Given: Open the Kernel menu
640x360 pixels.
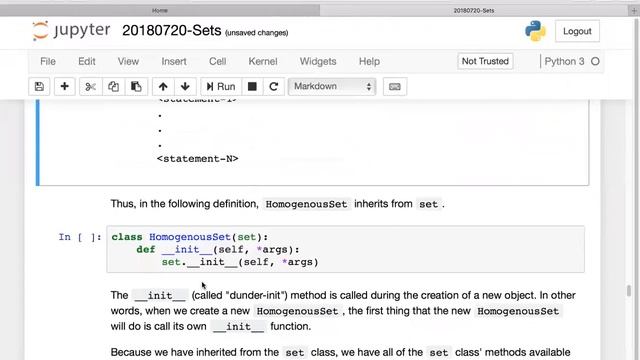Looking at the screenshot, I should [x=263, y=61].
